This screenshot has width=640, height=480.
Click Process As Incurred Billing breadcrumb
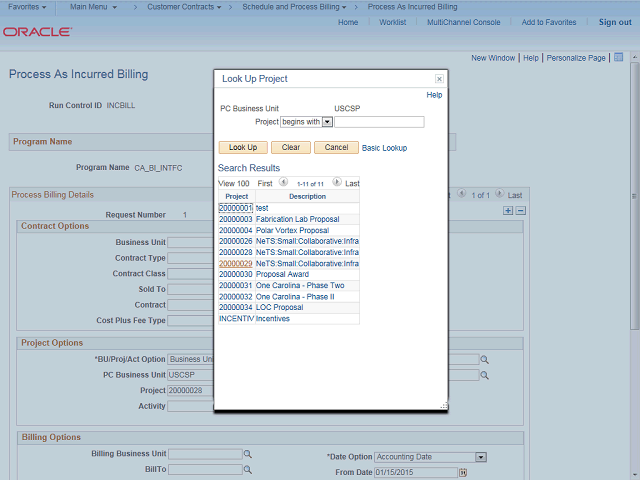412,7
